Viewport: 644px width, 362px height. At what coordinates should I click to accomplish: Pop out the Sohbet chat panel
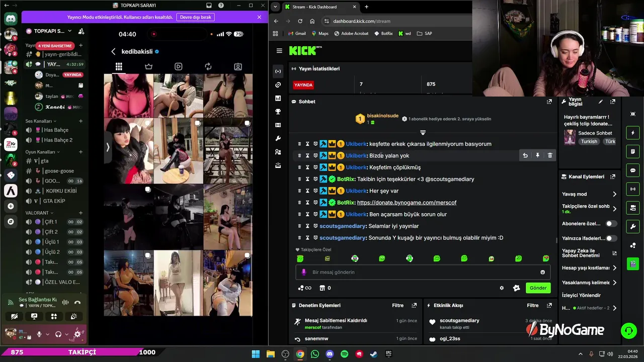tap(549, 102)
